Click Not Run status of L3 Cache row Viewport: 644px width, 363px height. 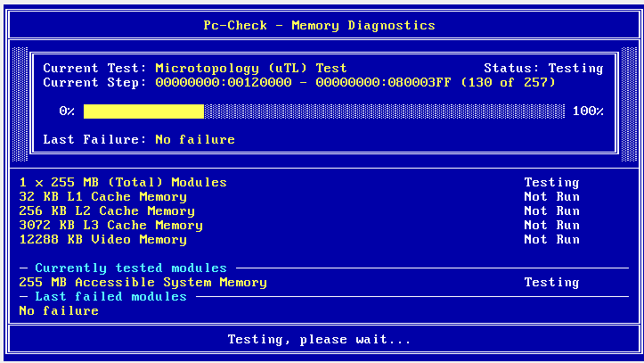(551, 226)
